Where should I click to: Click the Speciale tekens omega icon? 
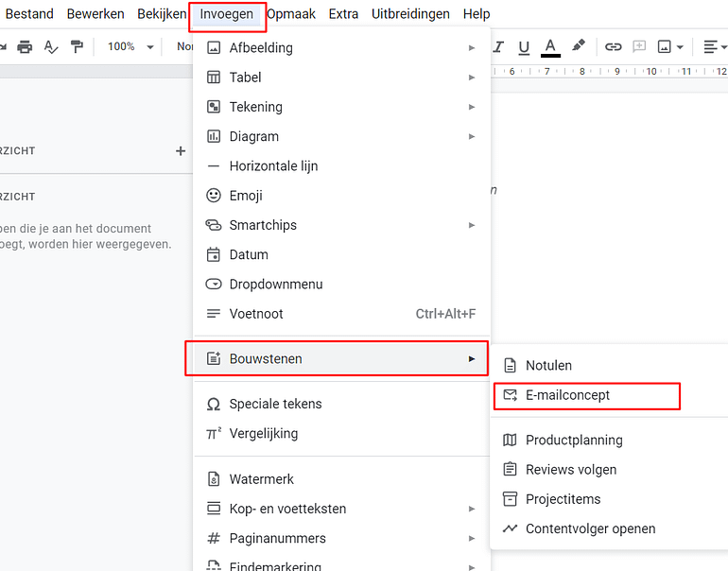(x=214, y=405)
